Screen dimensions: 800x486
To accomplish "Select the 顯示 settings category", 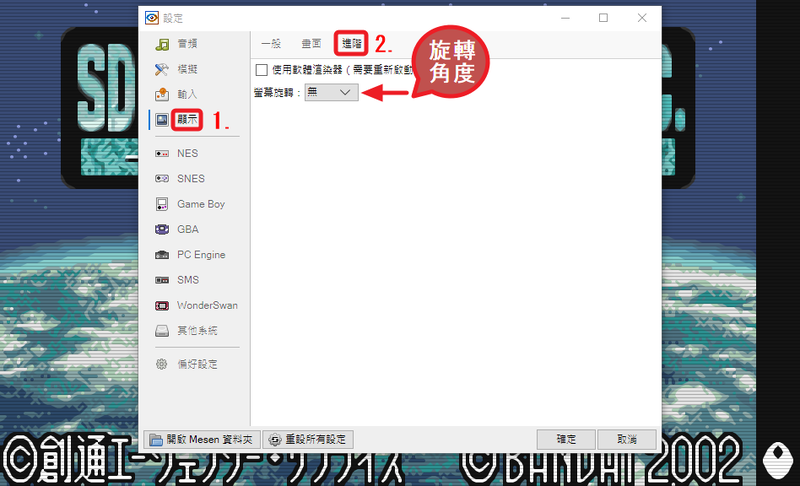I will pos(187,120).
